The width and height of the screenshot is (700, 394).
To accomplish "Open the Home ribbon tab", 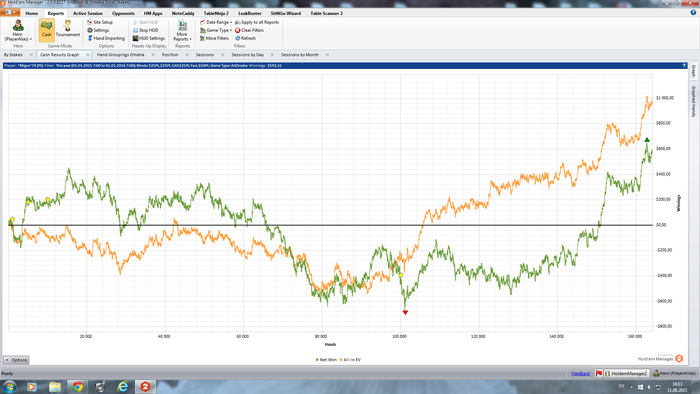I will (32, 13).
